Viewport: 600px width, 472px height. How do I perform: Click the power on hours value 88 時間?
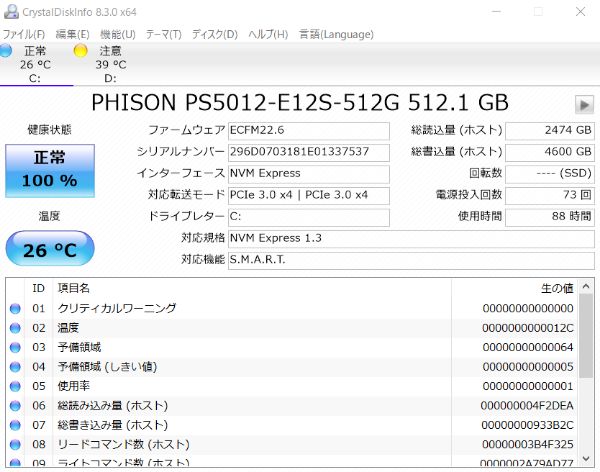(550, 217)
